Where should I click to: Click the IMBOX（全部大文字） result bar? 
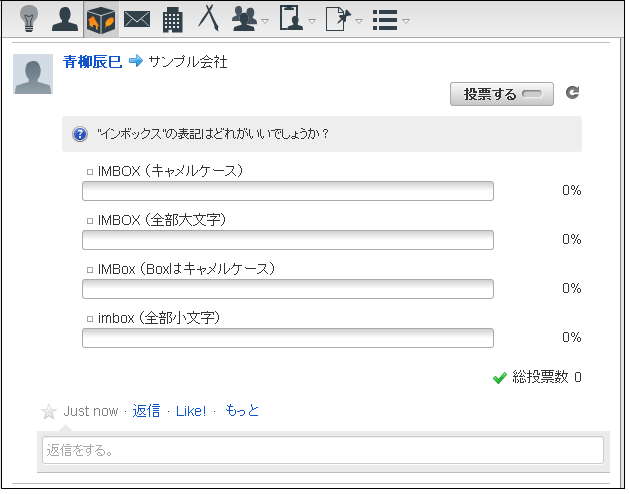[288, 240]
